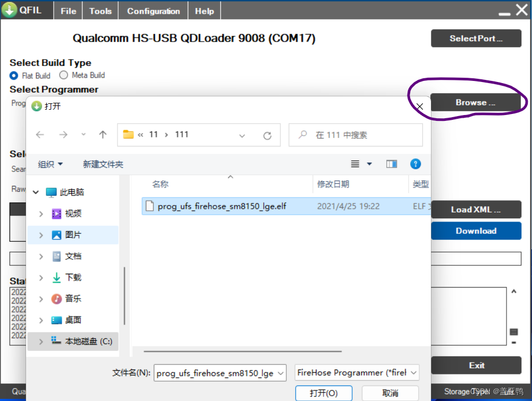This screenshot has width=532, height=401.
Task: Expand the 下载 folder node
Action: pos(41,278)
